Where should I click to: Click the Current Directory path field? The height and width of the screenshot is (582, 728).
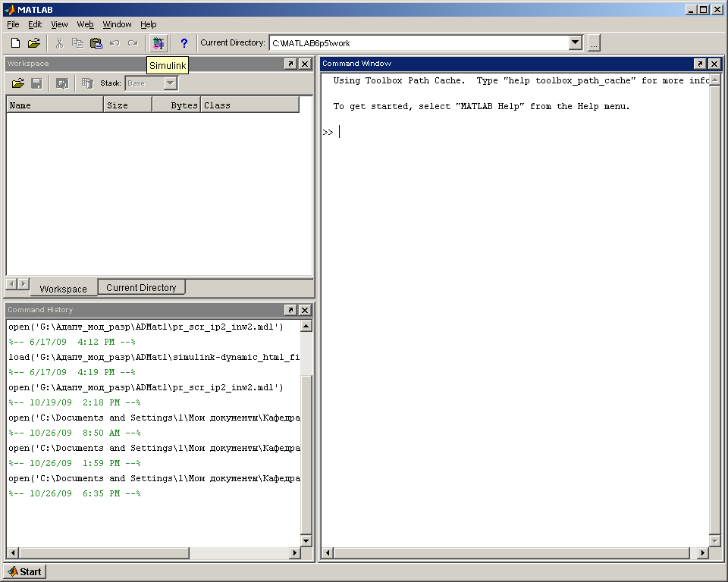click(x=419, y=43)
